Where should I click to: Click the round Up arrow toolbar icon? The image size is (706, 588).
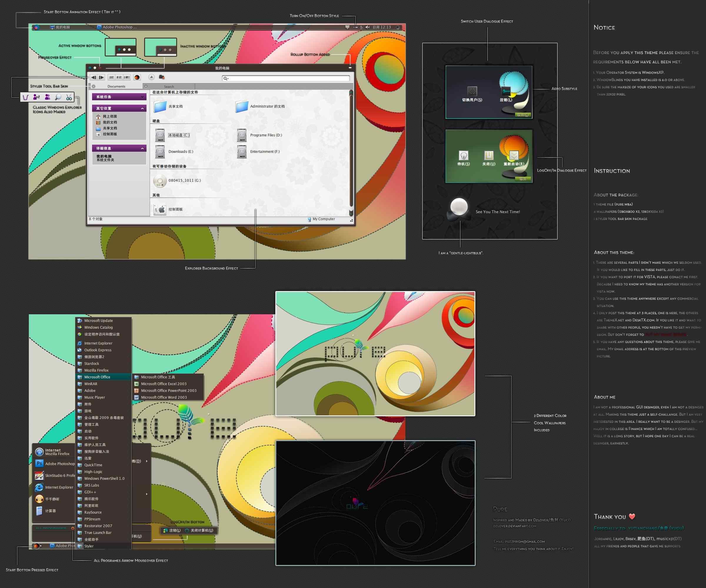151,77
